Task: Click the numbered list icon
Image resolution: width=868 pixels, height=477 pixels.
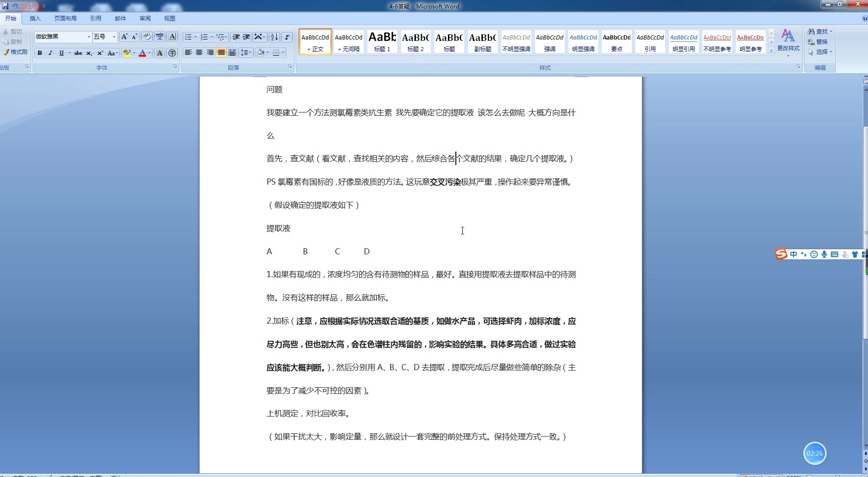Action: 204,37
